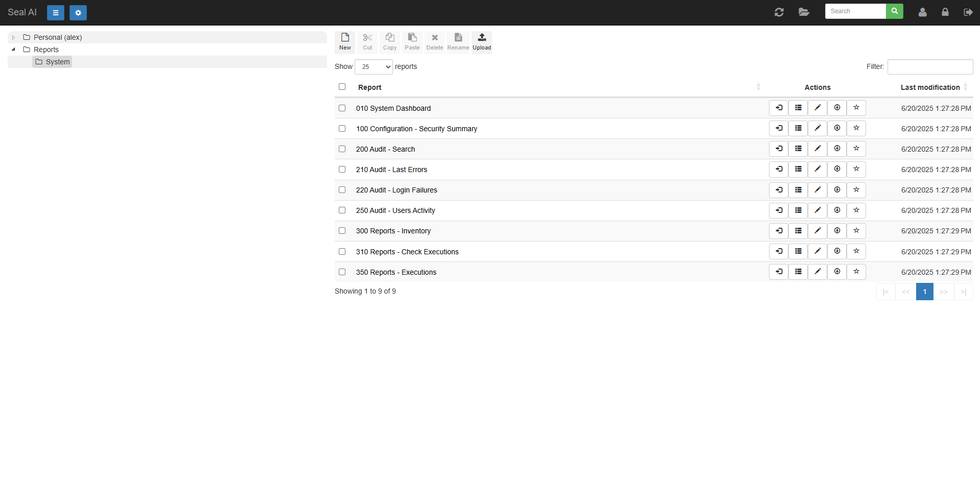980x481 pixels.
Task: Collapse the Reports folder tree node
Action: tap(13, 50)
